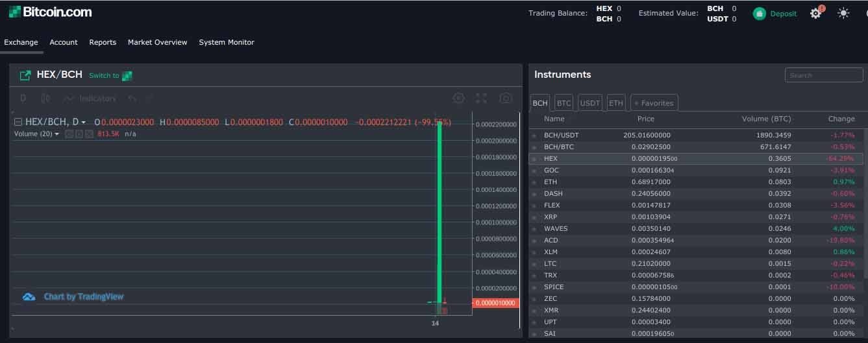The height and width of the screenshot is (343, 868).
Task: Open chart settings gear icon
Action: click(458, 98)
